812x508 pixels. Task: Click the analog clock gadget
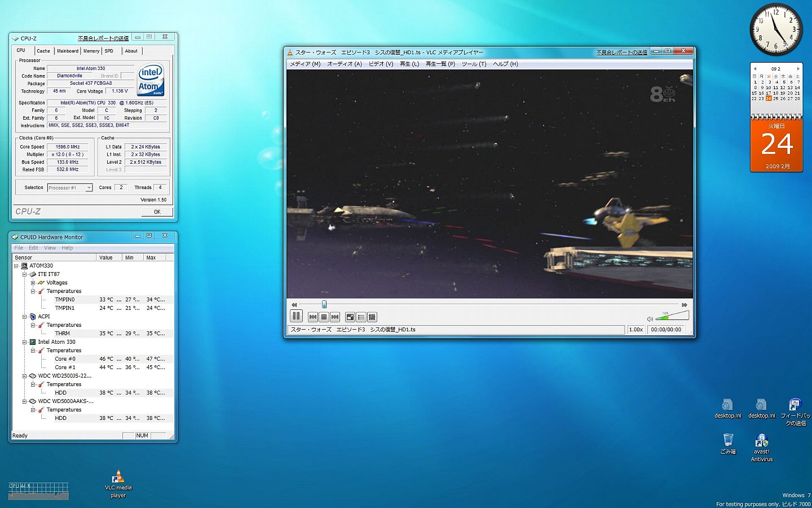776,29
